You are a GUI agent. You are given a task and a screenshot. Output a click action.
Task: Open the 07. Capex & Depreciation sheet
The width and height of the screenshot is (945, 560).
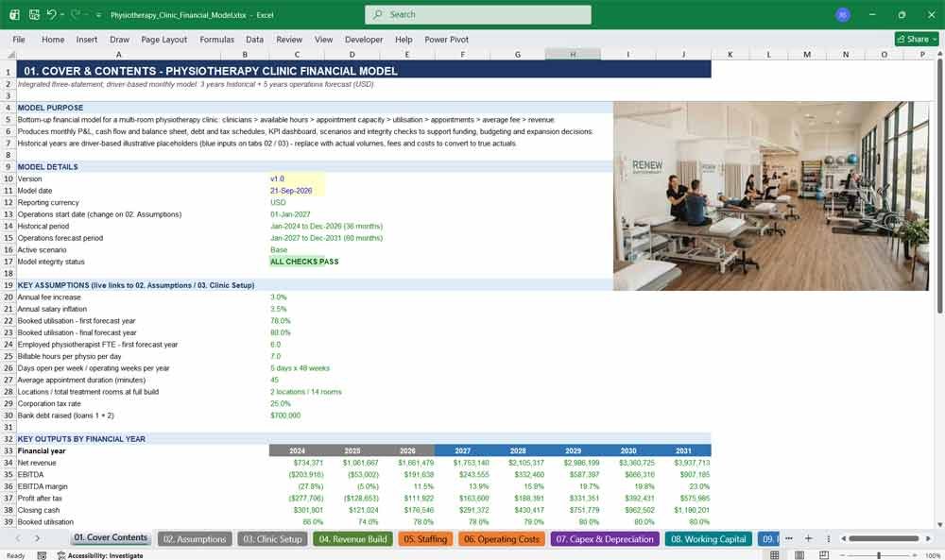[x=605, y=539]
